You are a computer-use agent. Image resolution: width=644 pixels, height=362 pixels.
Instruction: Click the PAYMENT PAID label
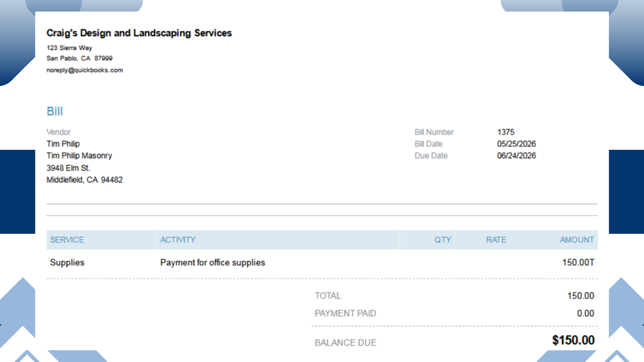click(345, 313)
